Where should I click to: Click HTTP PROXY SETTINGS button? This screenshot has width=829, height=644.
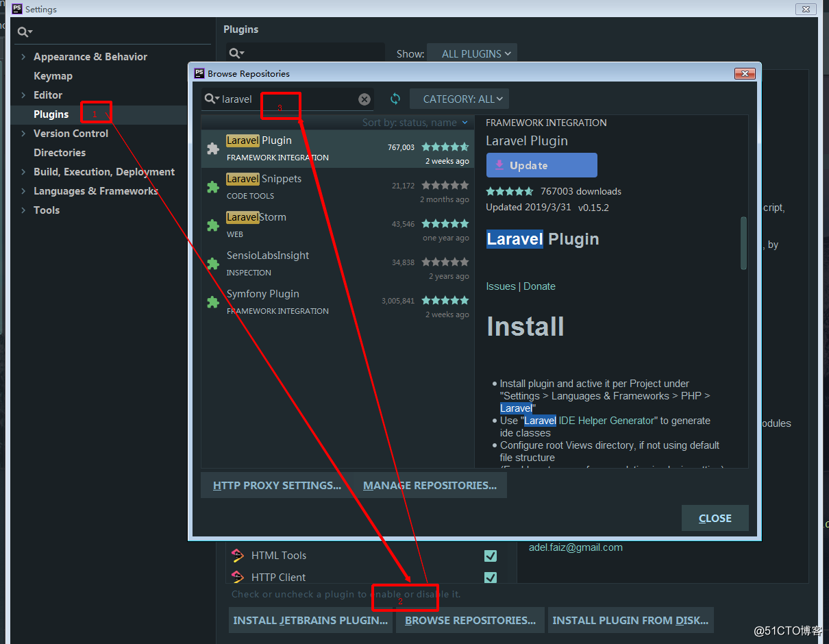point(277,485)
